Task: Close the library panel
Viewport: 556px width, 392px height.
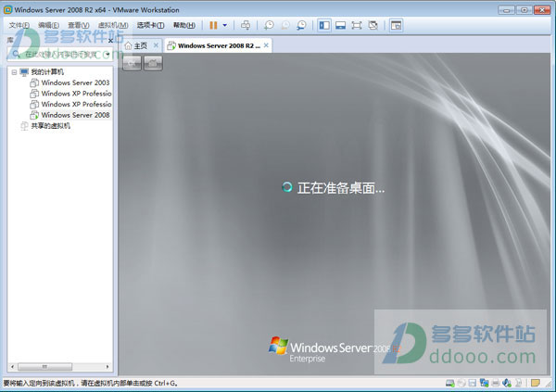Action: click(110, 41)
